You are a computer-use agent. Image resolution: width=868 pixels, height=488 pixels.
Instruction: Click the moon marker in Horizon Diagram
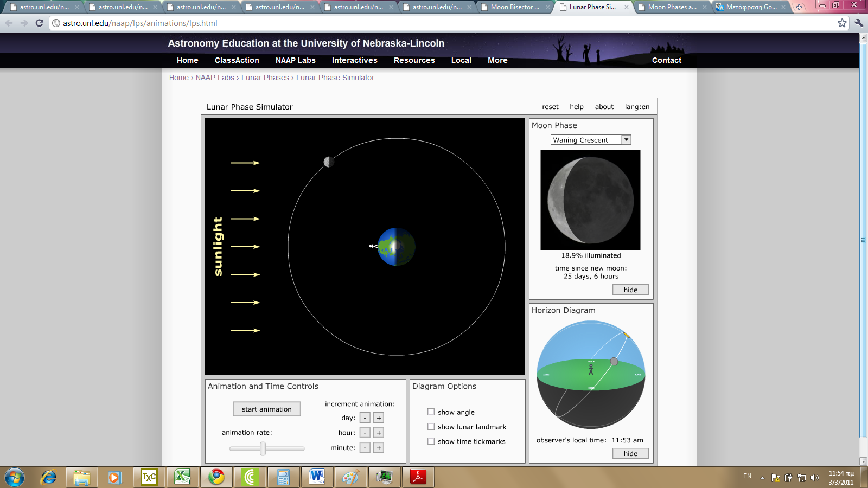[x=614, y=361]
